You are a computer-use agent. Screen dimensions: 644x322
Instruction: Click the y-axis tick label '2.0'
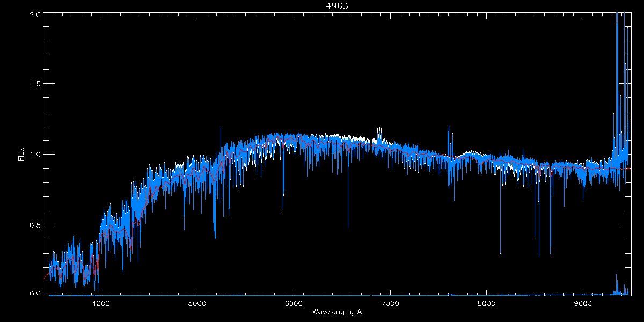tap(34, 15)
